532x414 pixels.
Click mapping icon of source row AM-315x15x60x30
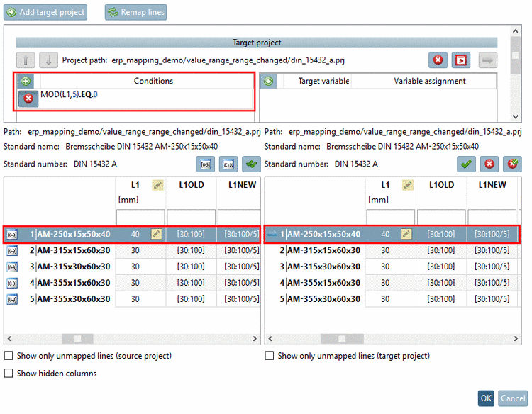(12, 251)
